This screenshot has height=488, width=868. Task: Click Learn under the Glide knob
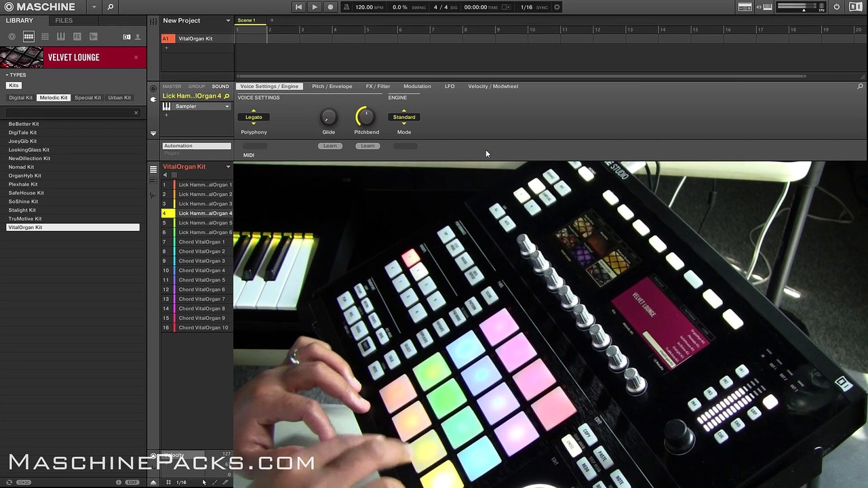330,146
